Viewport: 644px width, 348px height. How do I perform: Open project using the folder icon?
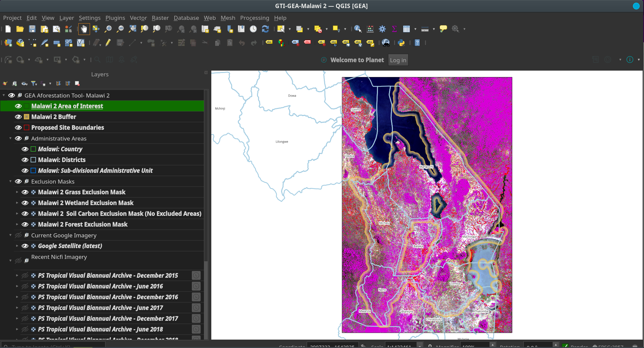tap(20, 29)
